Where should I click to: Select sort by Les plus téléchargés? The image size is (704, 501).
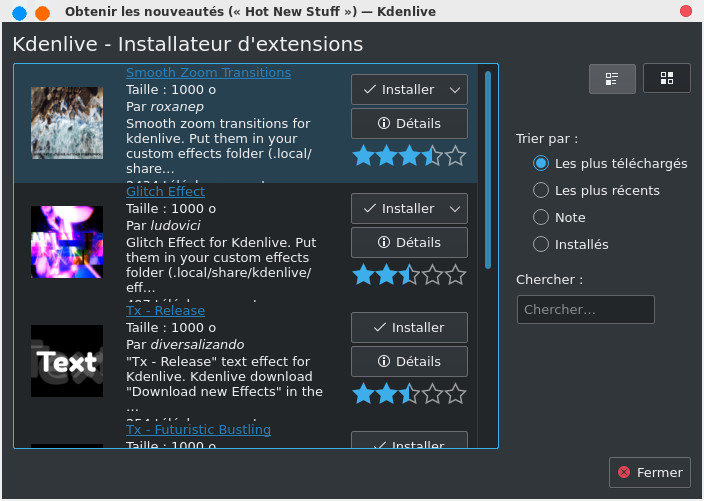tap(610, 163)
